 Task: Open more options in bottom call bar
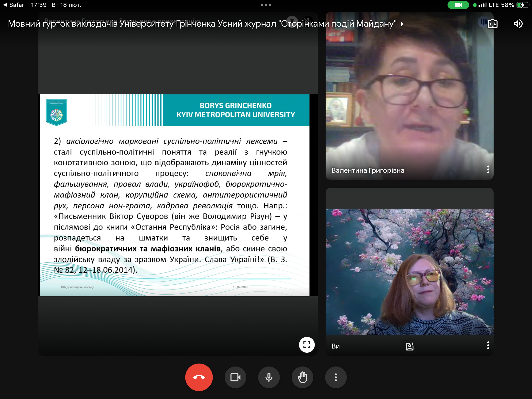point(336,377)
